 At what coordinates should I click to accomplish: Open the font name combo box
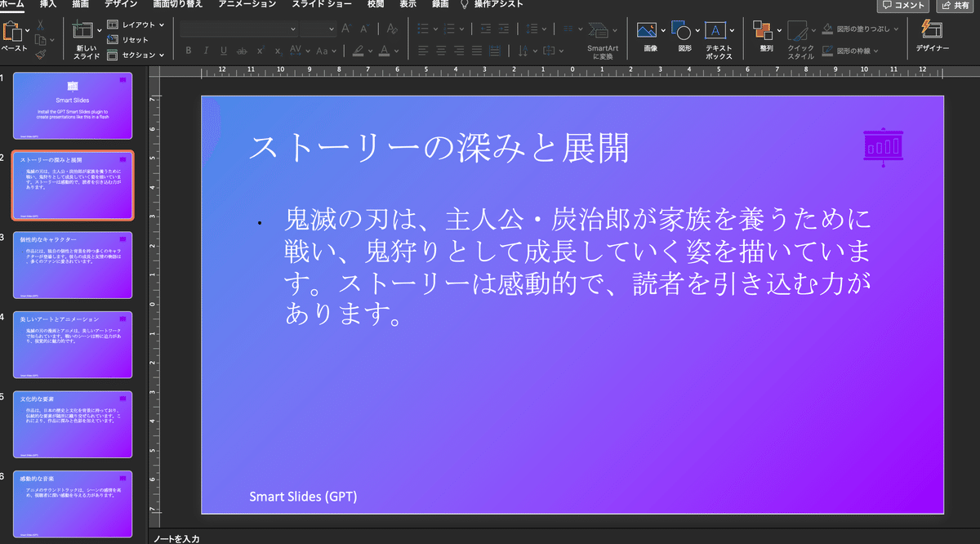238,29
